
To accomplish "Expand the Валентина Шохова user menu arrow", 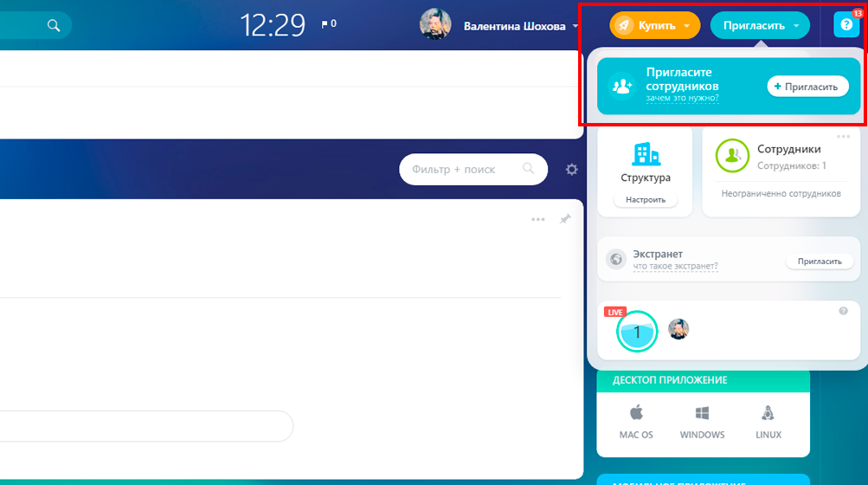I will coord(575,26).
